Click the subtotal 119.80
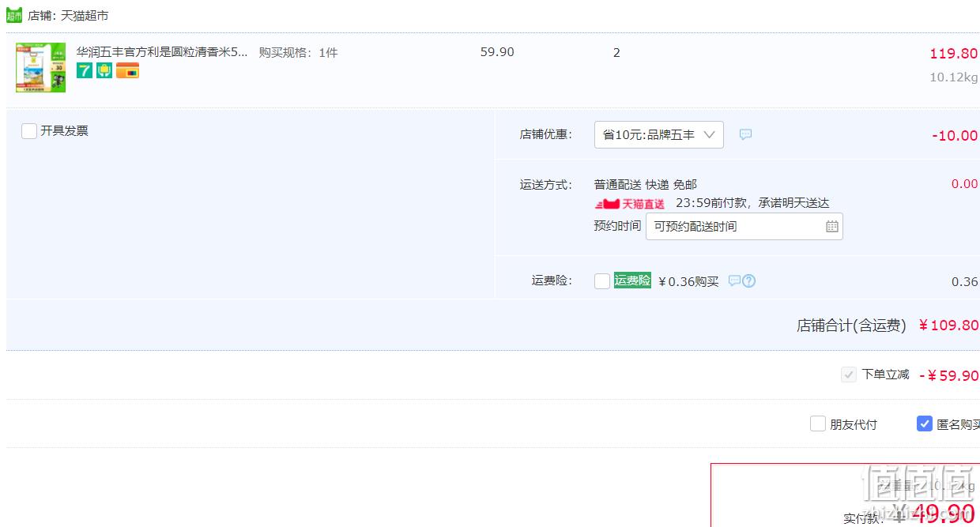980x527 pixels. [x=954, y=54]
